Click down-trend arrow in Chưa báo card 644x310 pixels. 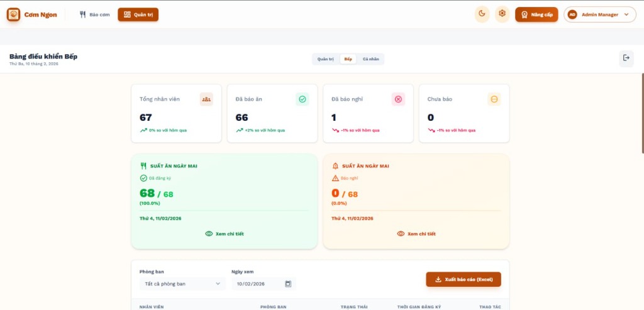pyautogui.click(x=431, y=130)
